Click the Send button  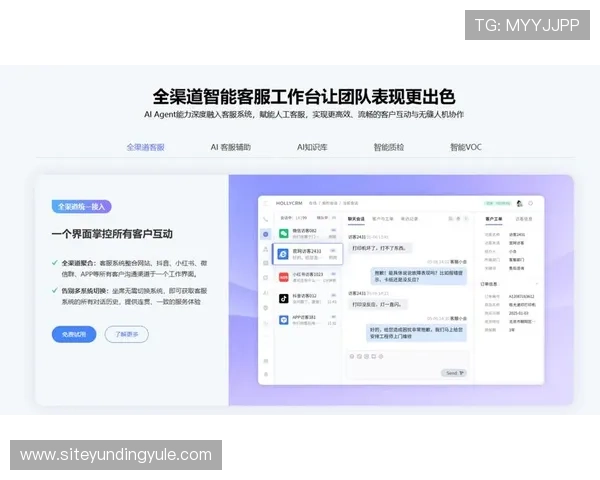454,373
